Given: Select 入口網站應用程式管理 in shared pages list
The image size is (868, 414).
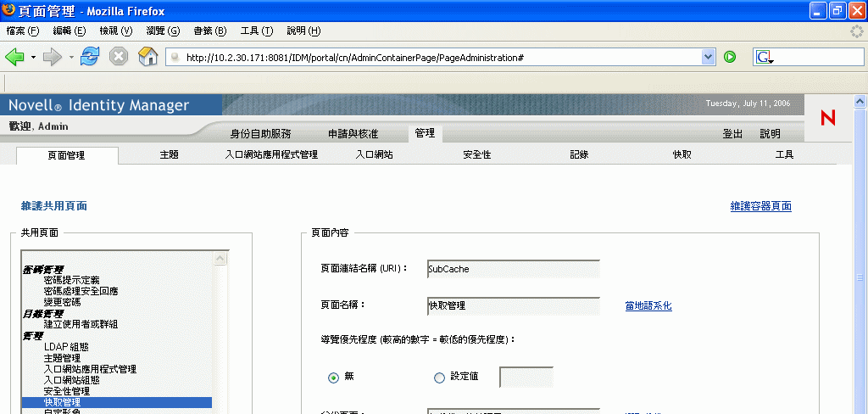Looking at the screenshot, I should tap(90, 369).
